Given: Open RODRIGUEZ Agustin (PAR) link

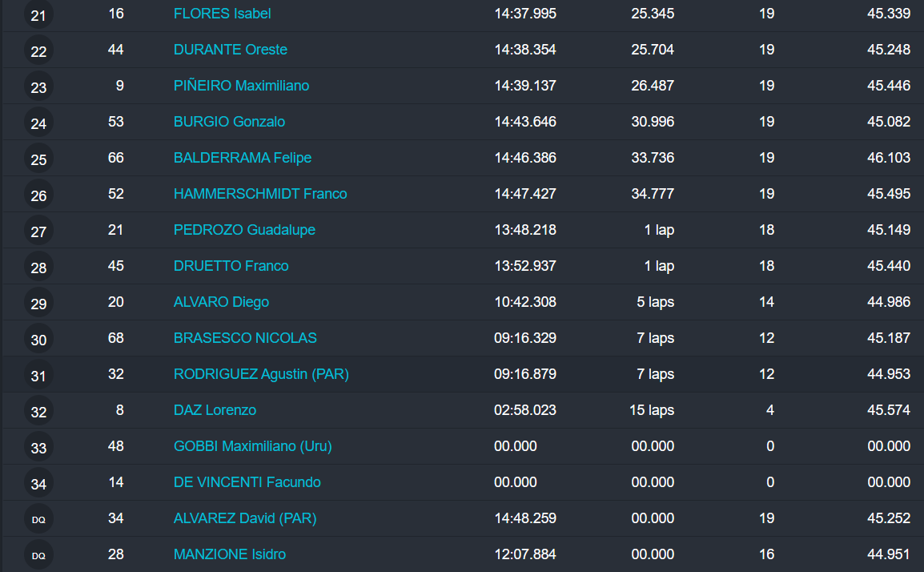Looking at the screenshot, I should click(x=261, y=374).
